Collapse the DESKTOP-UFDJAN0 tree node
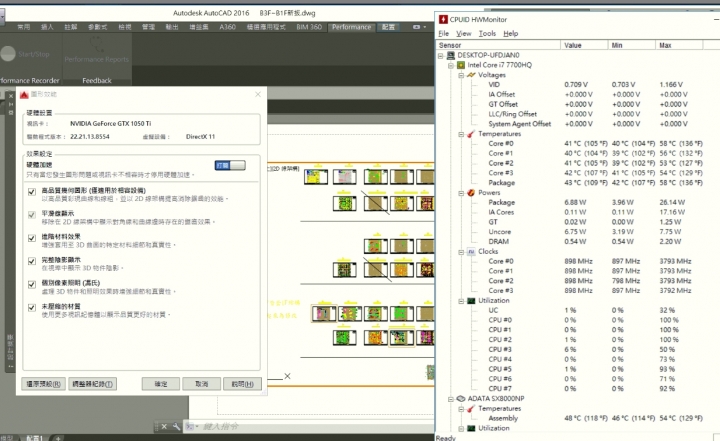The image size is (720, 441). pyautogui.click(x=440, y=56)
